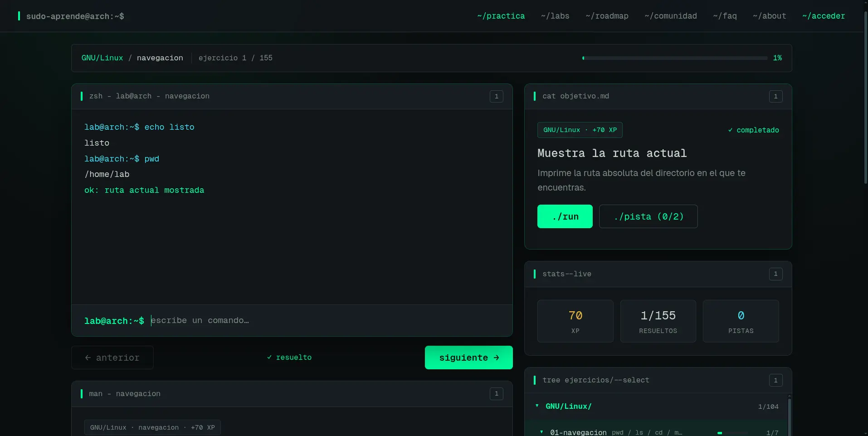Click the badge icon in the stats--live header
This screenshot has height=436, width=868.
pyautogui.click(x=775, y=274)
